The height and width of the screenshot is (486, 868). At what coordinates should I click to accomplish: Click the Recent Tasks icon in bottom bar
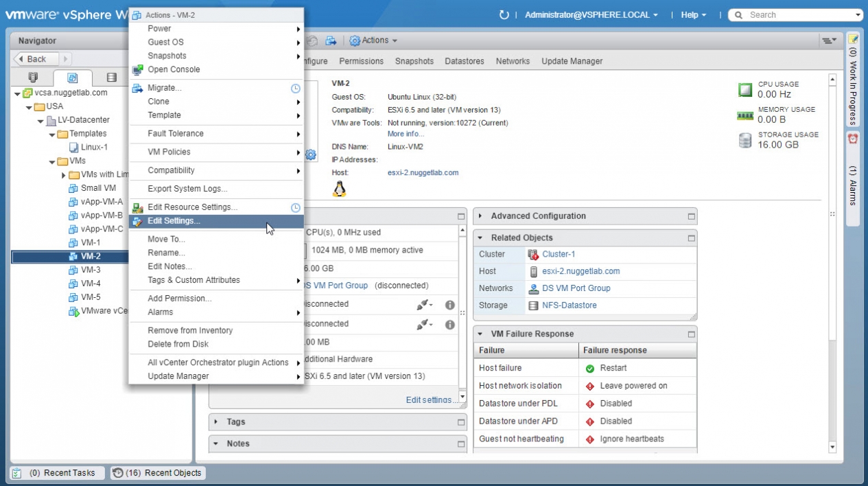coord(17,473)
